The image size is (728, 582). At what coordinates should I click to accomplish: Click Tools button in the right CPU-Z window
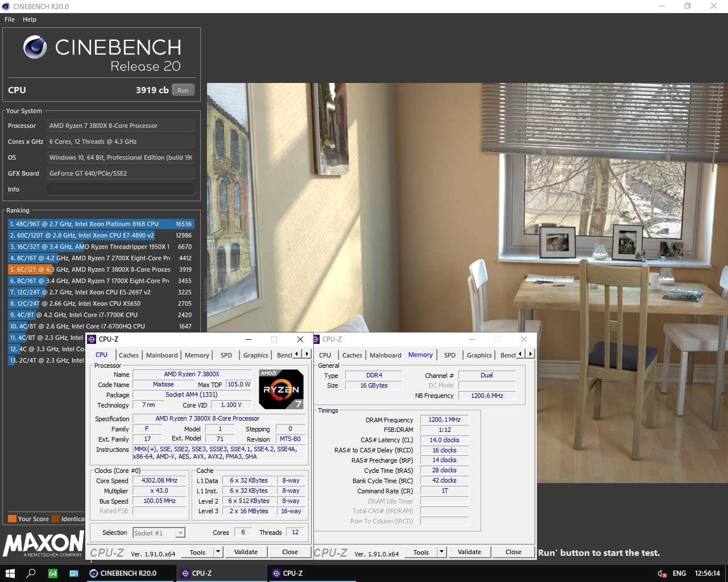(421, 552)
